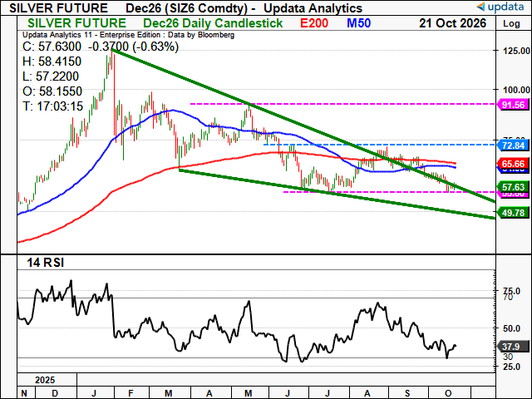
Task: Click the 57.63 green price tag
Action: pyautogui.click(x=513, y=187)
